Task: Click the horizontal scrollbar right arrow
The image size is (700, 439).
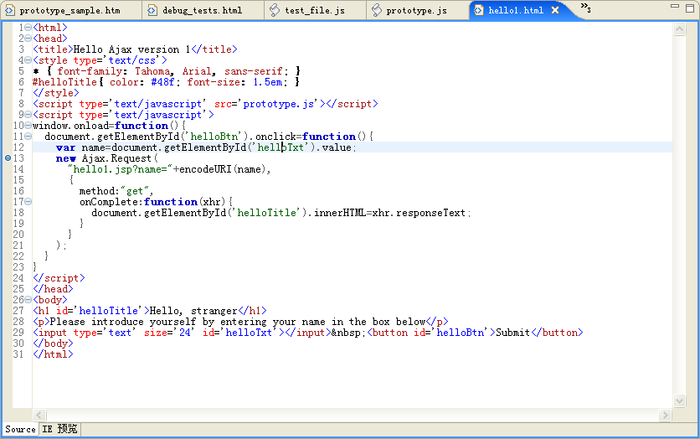Action: pyautogui.click(x=666, y=414)
